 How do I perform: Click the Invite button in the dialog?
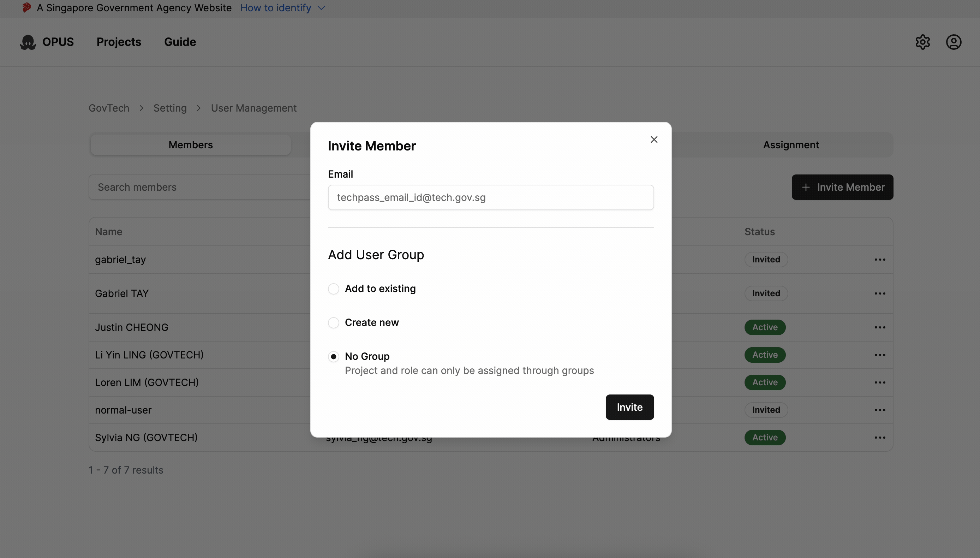(x=629, y=407)
